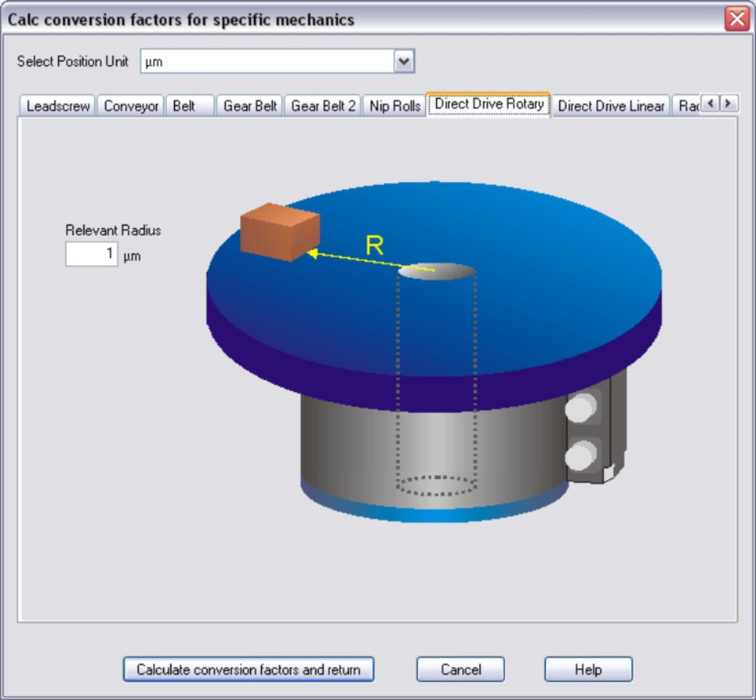Click the Relevant Radius input field
Image resolution: width=756 pixels, height=700 pixels.
pyautogui.click(x=91, y=255)
